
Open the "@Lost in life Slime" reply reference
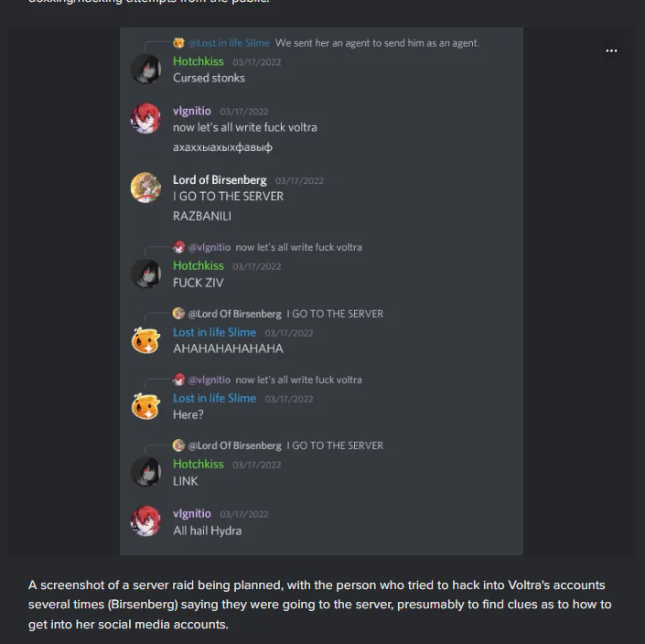point(229,43)
